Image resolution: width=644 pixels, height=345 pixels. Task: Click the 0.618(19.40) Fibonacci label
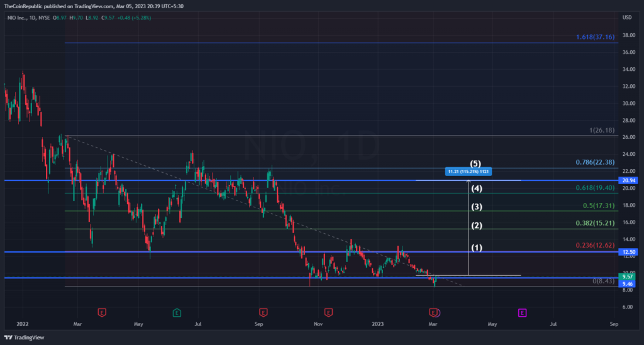coord(595,188)
